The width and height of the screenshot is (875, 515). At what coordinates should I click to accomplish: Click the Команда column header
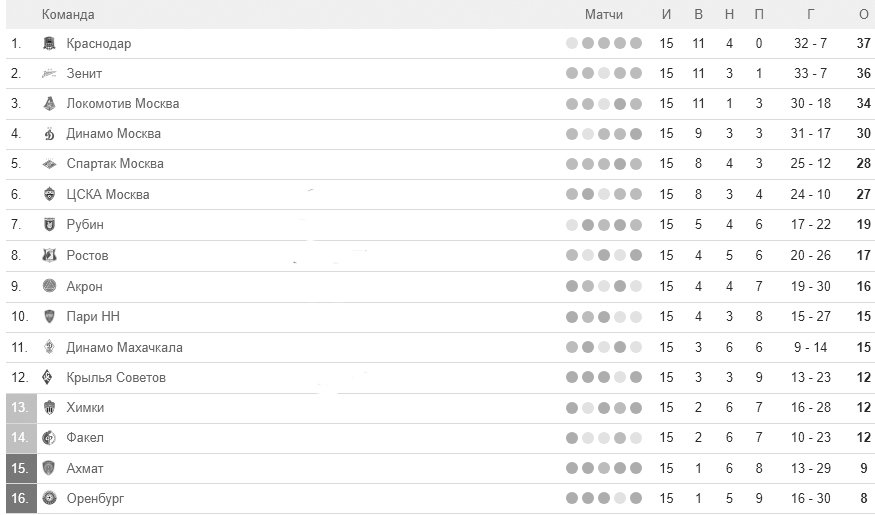(68, 15)
